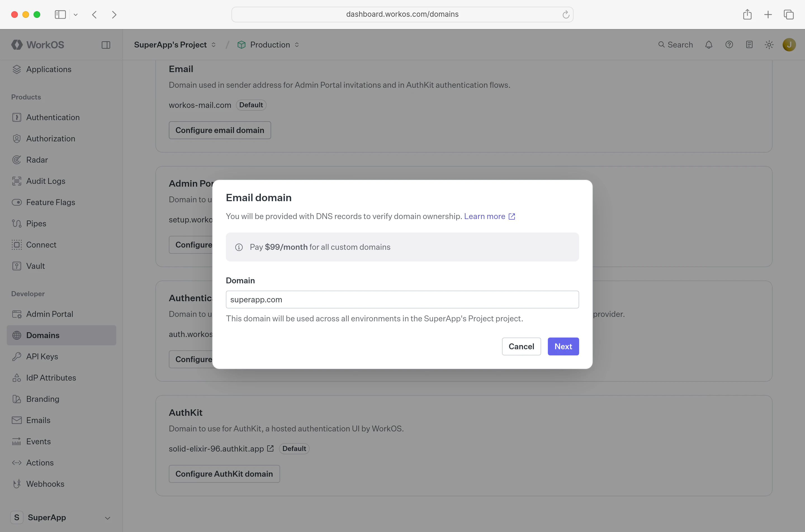Go forward in Safari
The image size is (805, 532).
tap(114, 14)
